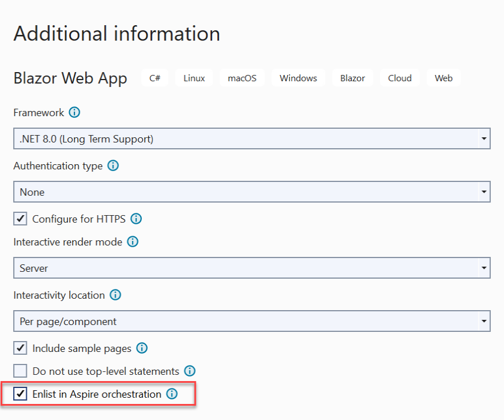Click the Blazor Web App title

pyautogui.click(x=70, y=78)
